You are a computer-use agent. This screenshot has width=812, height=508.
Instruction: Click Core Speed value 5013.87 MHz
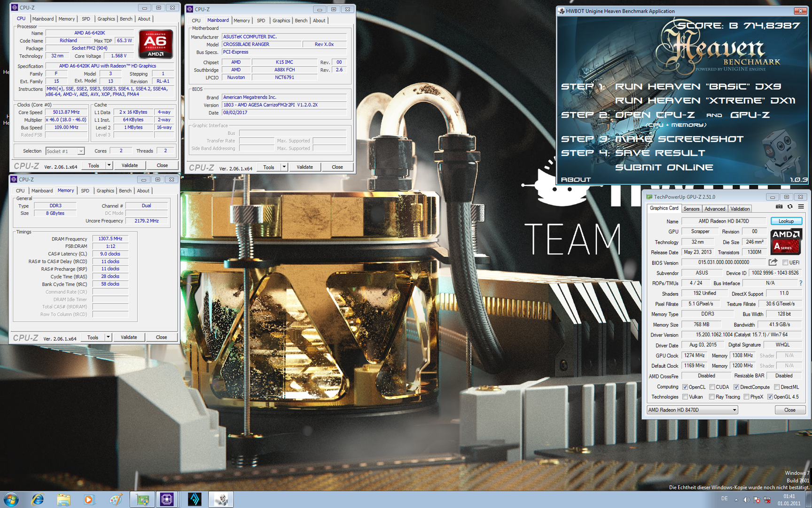tap(66, 112)
